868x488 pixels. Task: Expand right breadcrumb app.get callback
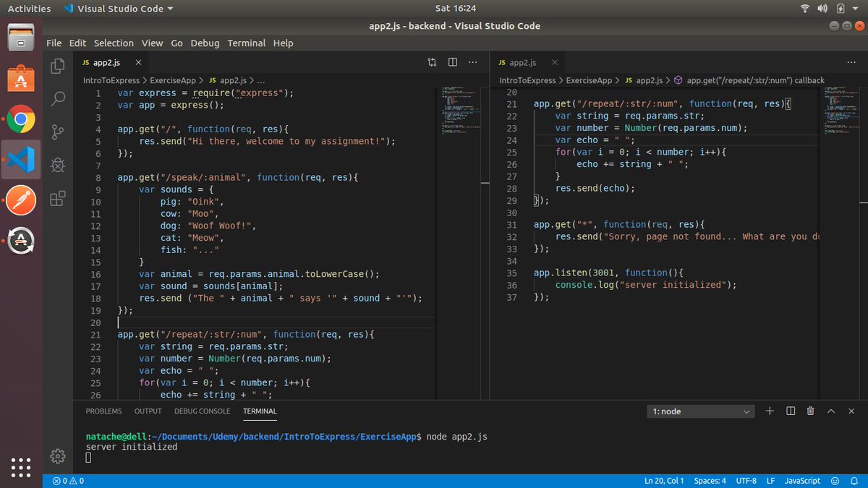point(749,80)
